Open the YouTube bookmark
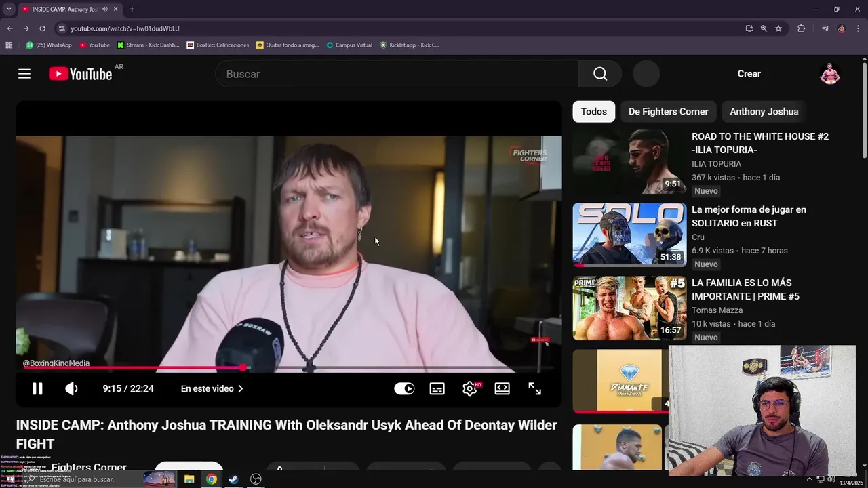Image resolution: width=868 pixels, height=488 pixels. pyautogui.click(x=94, y=45)
